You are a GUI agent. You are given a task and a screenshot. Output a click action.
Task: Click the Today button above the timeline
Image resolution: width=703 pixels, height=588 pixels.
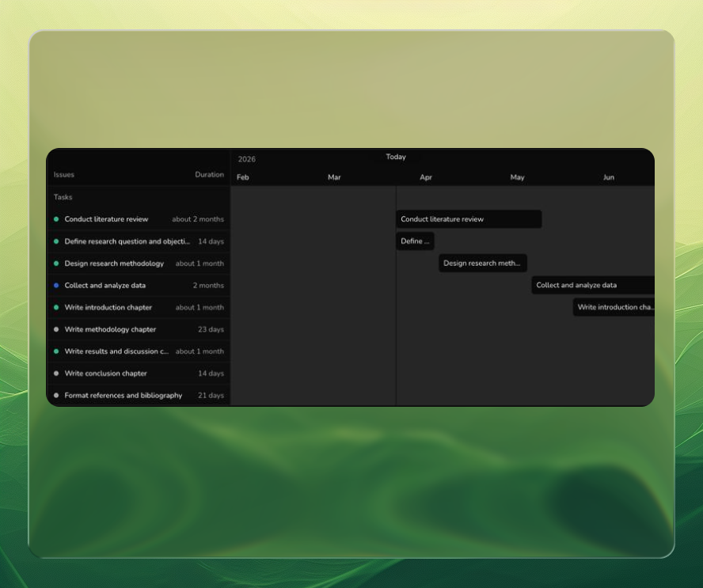click(x=396, y=157)
